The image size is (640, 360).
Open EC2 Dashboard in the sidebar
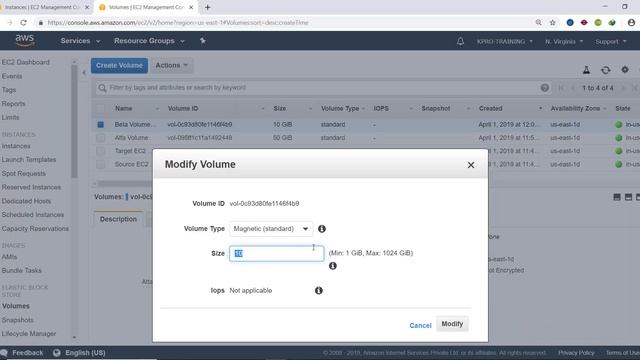click(x=26, y=62)
